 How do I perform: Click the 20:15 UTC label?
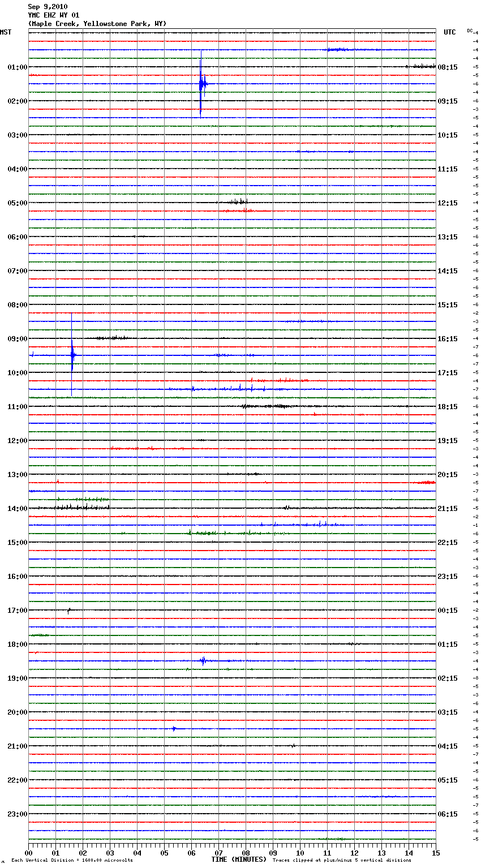pos(448,475)
